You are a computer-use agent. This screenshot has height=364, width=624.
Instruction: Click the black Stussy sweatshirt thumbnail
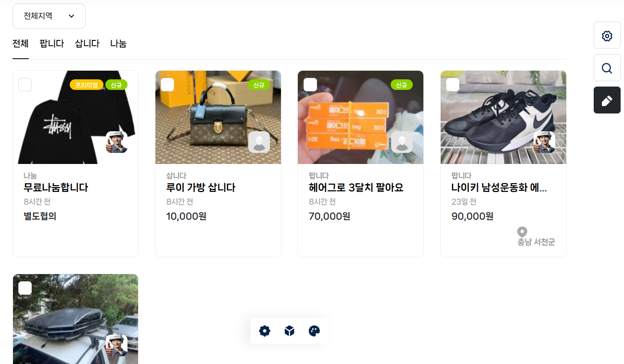pos(76,117)
